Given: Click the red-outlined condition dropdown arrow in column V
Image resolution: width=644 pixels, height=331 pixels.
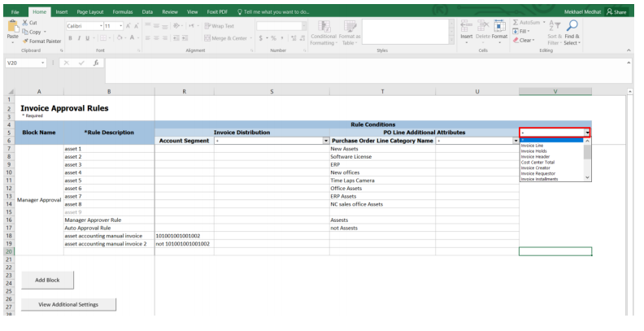Looking at the screenshot, I should pos(588,133).
